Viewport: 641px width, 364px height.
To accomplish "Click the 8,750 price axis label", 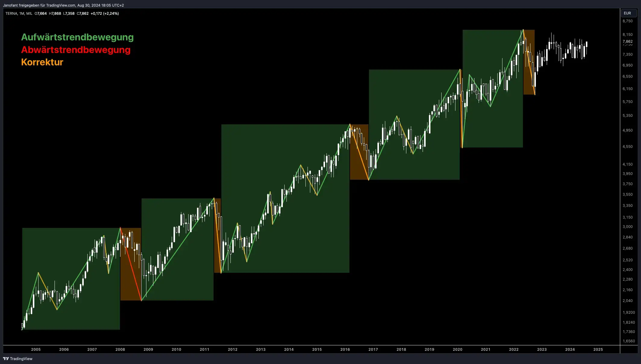I will (628, 21).
